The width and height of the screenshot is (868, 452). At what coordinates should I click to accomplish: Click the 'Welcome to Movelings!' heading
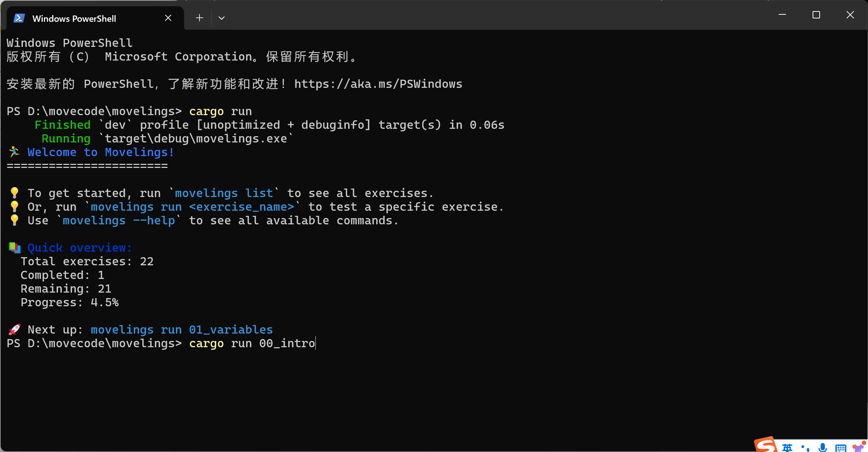(x=100, y=152)
